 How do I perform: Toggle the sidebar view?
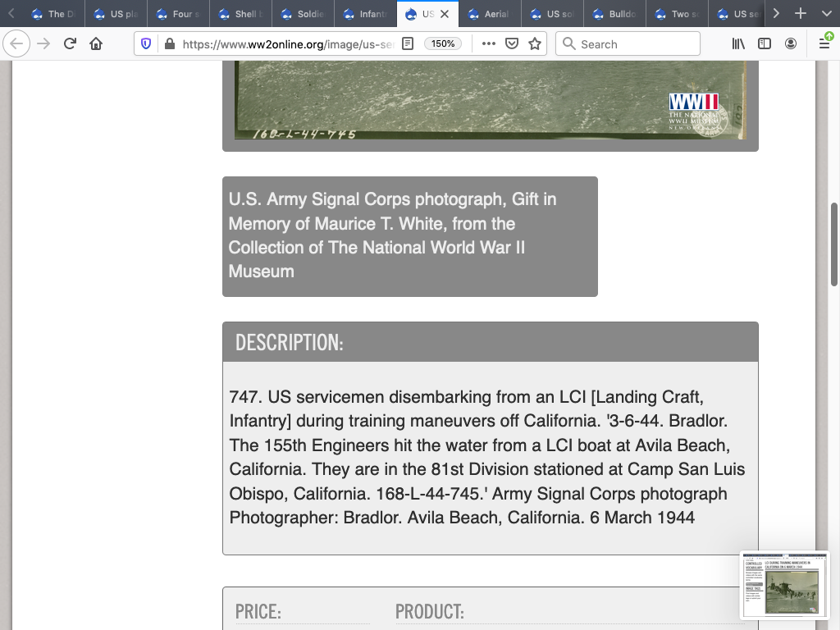coord(765,44)
